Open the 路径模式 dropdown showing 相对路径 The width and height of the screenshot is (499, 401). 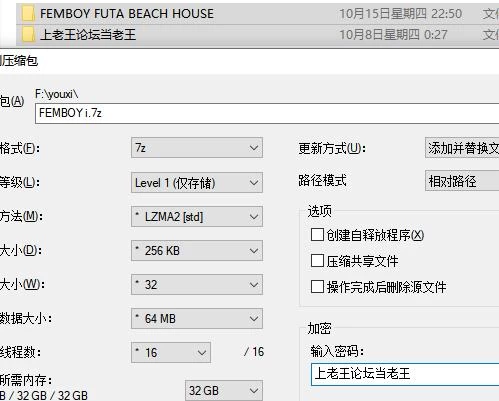click(x=462, y=181)
